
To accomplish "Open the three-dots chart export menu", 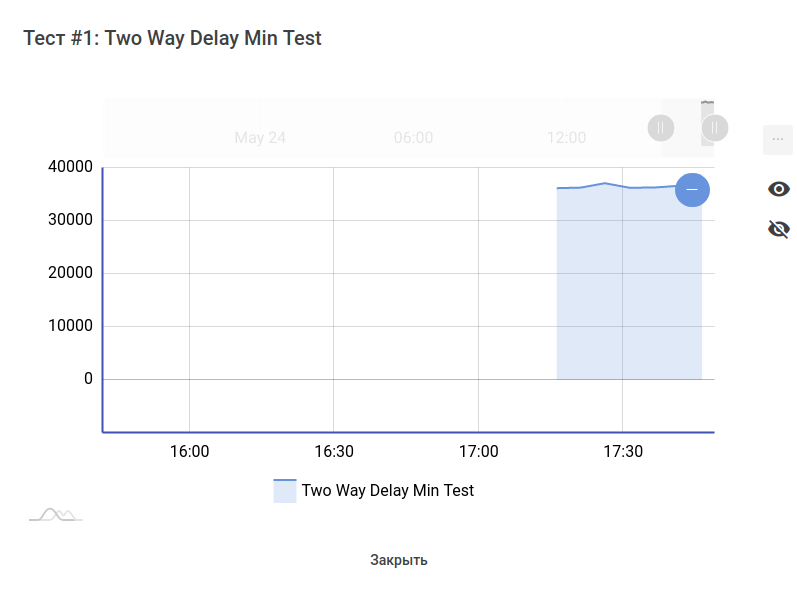I will (x=778, y=139).
